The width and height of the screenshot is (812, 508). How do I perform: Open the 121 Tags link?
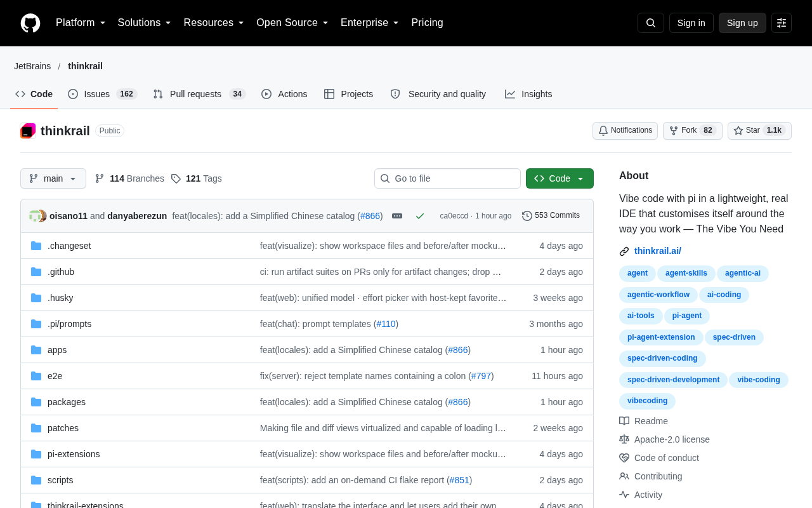point(197,178)
